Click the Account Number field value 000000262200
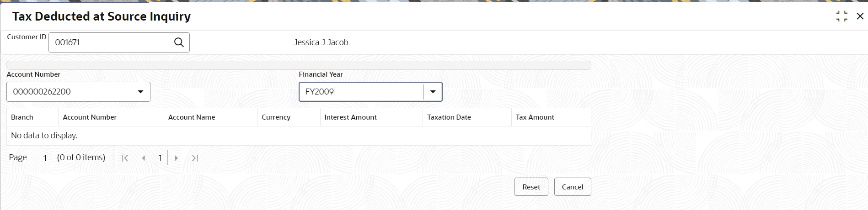The height and width of the screenshot is (210, 868). tap(69, 92)
